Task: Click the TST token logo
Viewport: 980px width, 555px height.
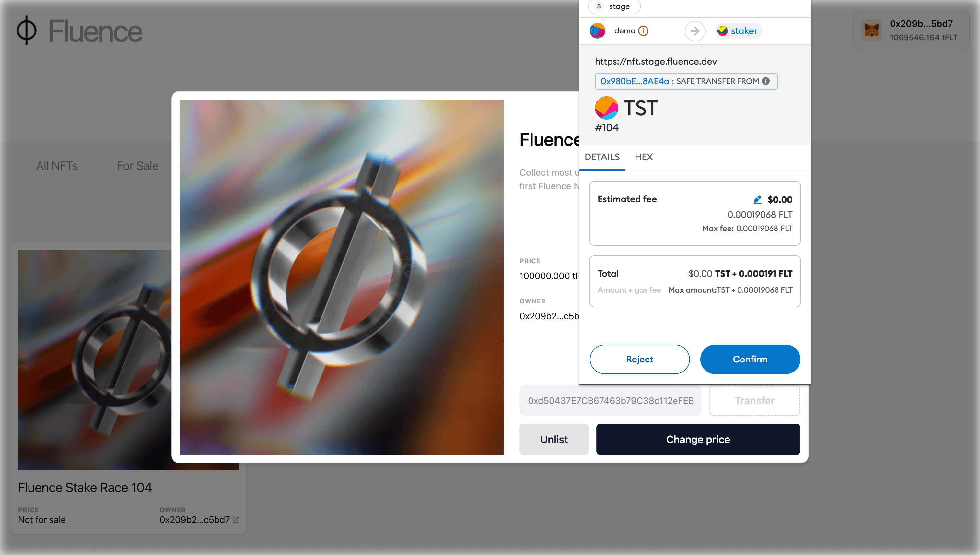Action: 606,108
